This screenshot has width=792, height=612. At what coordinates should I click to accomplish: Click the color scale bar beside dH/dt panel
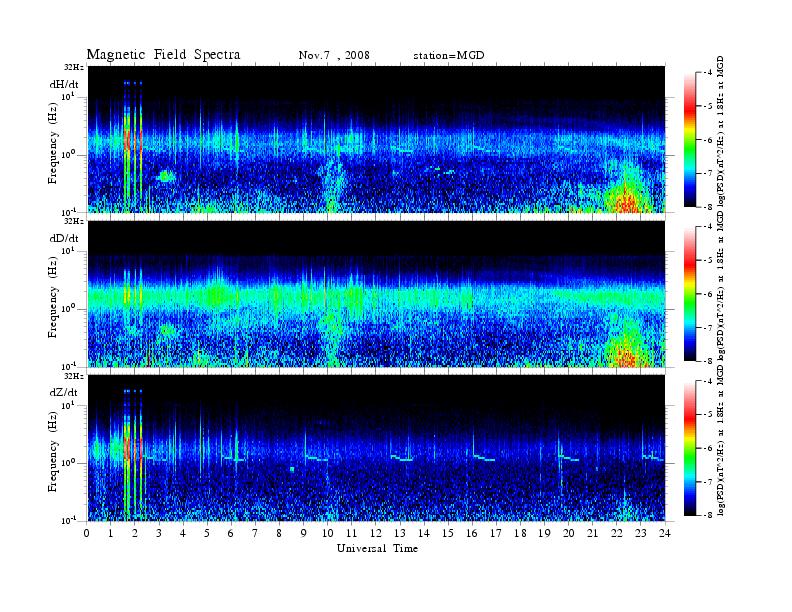tap(690, 140)
